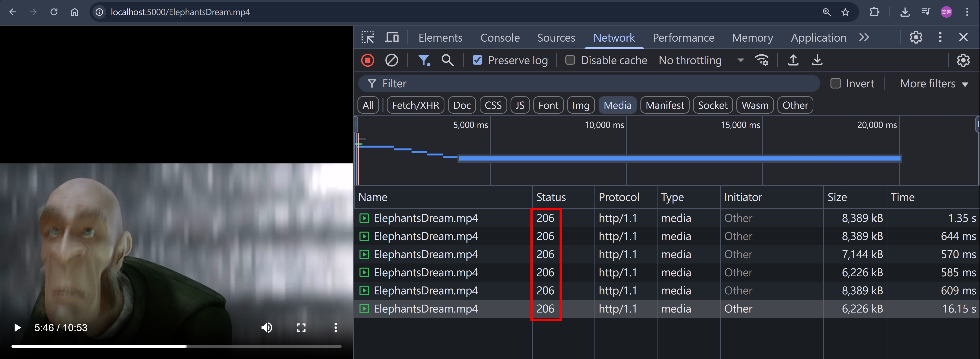Switch to the Elements tab
This screenshot has height=359, width=980.
coord(441,38)
